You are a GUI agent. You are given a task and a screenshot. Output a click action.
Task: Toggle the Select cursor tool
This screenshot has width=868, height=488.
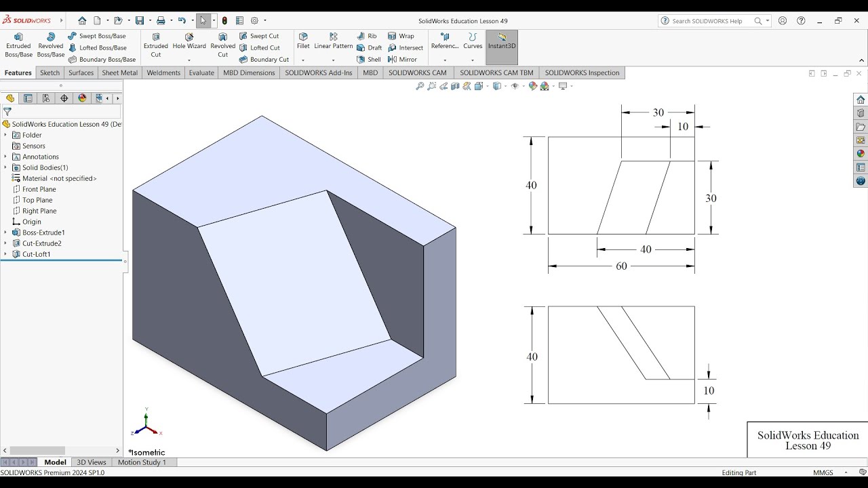coord(203,21)
